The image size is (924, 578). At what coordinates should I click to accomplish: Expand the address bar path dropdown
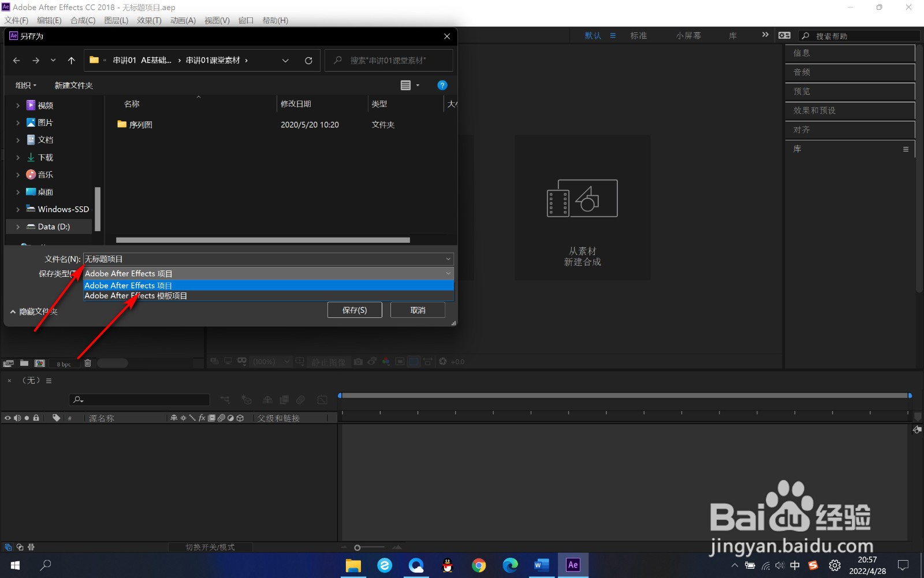pos(285,60)
